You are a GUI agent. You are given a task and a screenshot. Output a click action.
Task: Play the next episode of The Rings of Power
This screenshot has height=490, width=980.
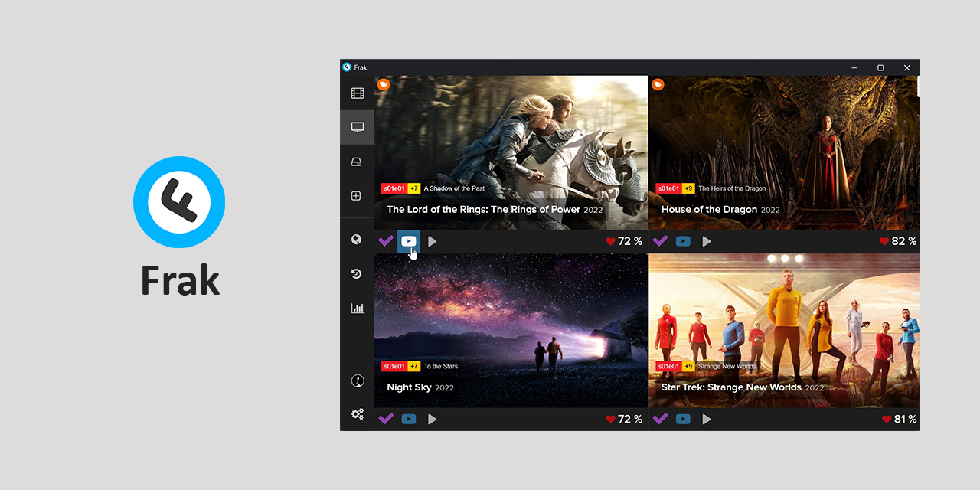pyautogui.click(x=433, y=241)
